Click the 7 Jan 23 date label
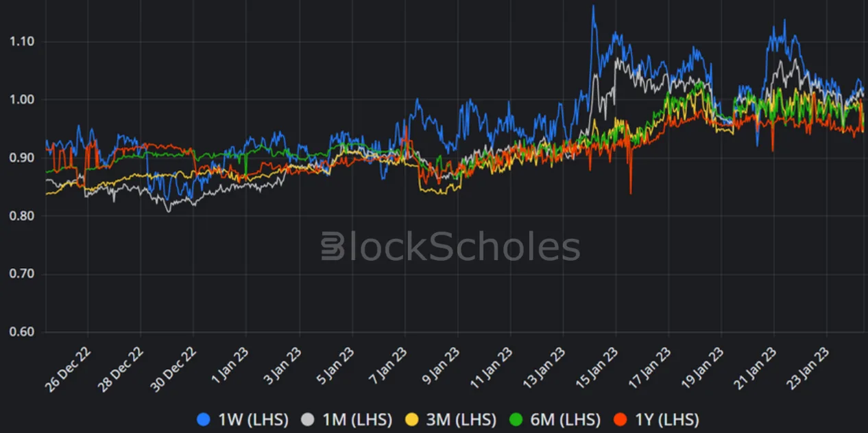 click(x=388, y=364)
